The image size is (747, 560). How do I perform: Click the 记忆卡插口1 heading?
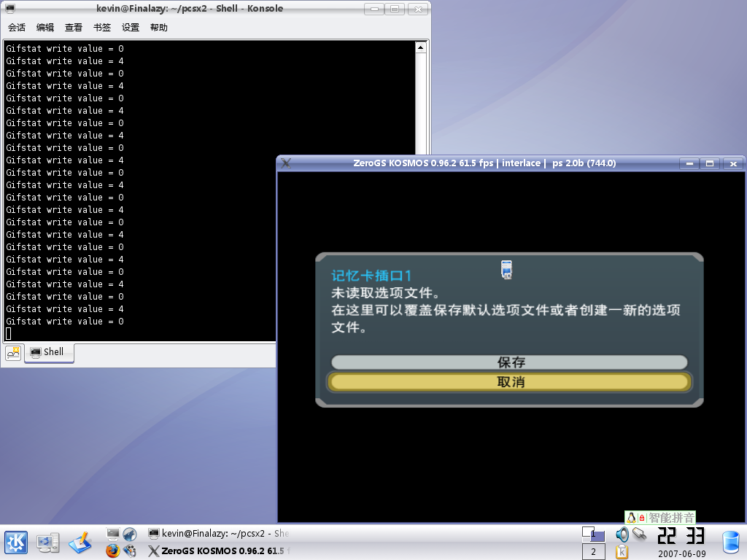coord(371,276)
